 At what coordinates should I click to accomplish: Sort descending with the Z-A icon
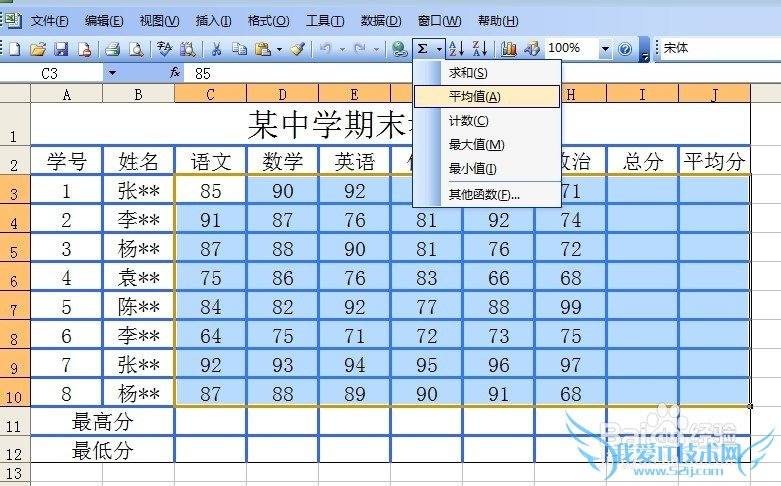point(480,49)
